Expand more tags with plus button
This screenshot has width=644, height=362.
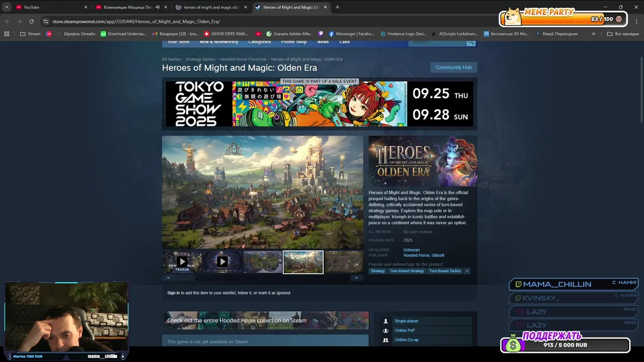tap(467, 271)
